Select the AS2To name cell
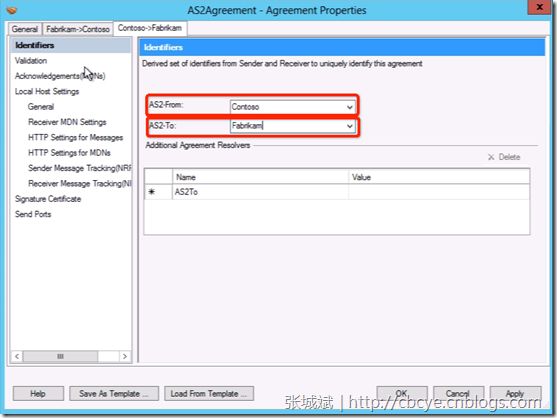This screenshot has width=557, height=418. point(260,192)
